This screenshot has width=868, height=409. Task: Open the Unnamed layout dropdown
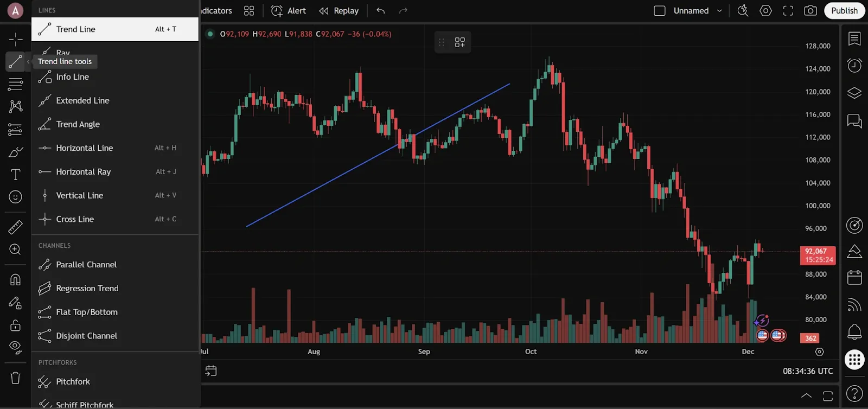point(698,11)
